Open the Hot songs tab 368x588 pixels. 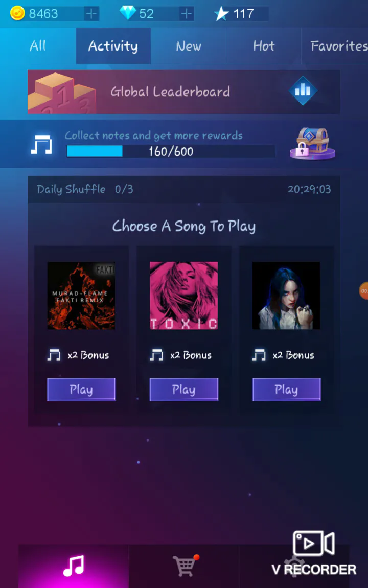click(x=264, y=46)
